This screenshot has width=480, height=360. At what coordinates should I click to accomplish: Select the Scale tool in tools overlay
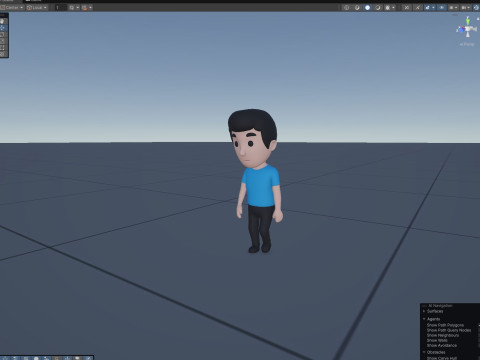tap(3, 41)
